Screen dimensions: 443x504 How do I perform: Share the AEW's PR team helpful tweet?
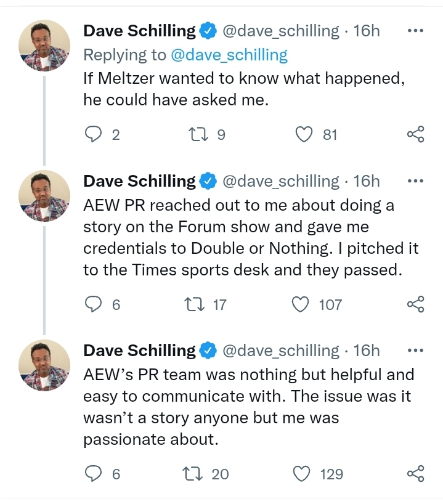tap(416, 474)
